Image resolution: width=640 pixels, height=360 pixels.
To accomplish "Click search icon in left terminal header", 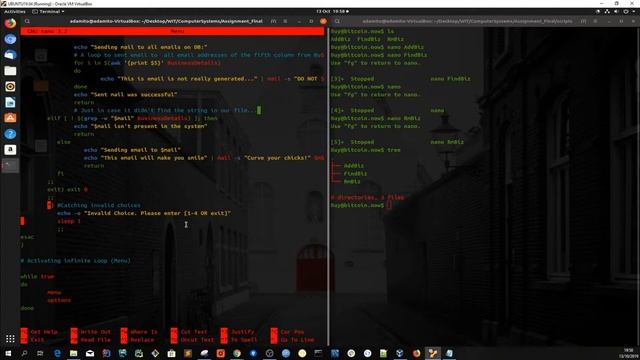I will coord(27,21).
